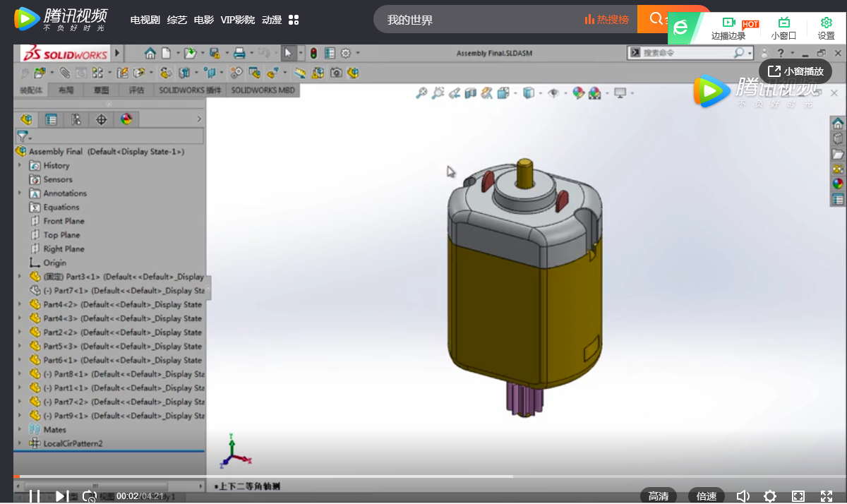
Task: Activate the Select arrow cursor tool
Action: [288, 53]
